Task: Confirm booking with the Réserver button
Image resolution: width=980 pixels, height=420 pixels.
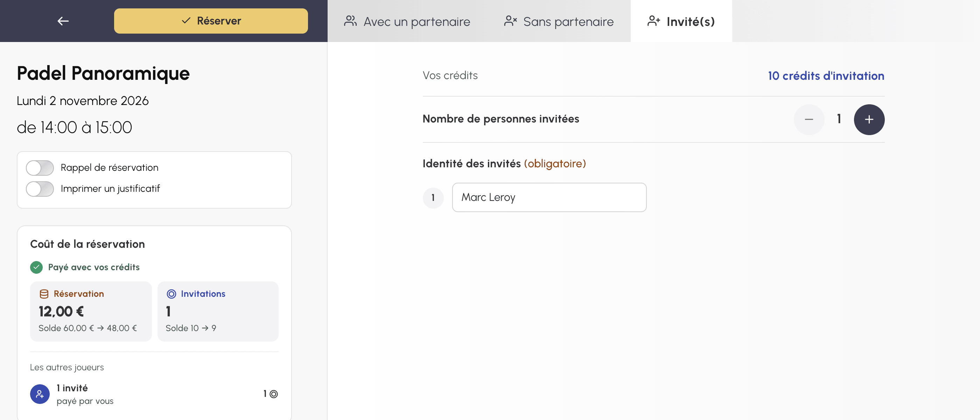Action: tap(211, 21)
